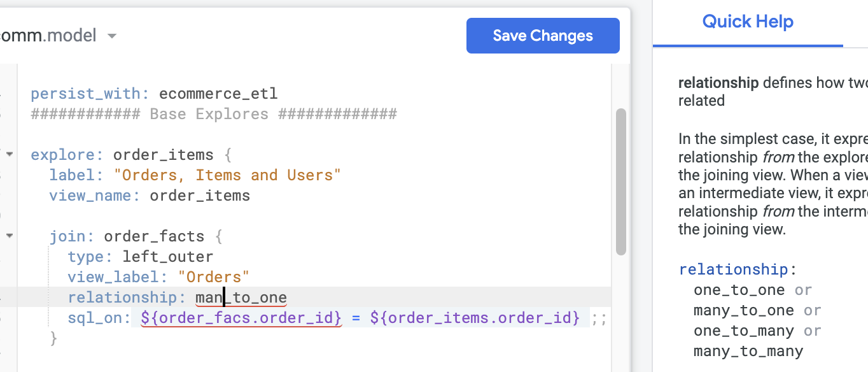Place cursor in misspelled man_to_one value

tap(241, 297)
